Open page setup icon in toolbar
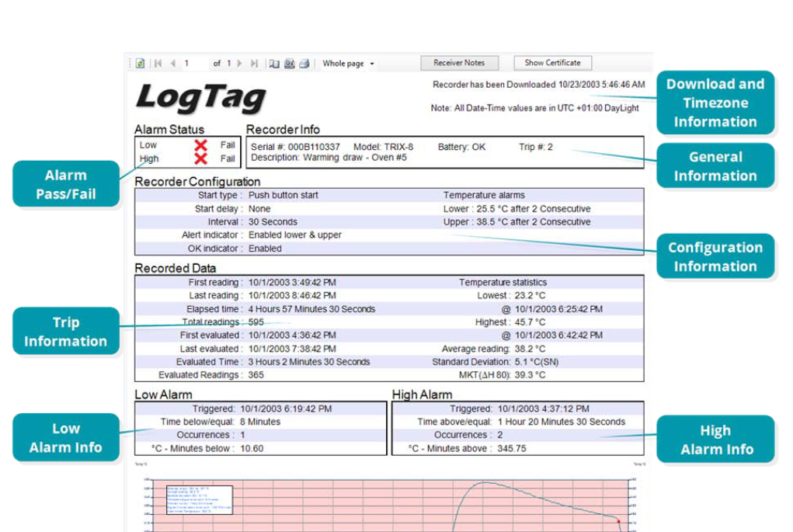793x532 pixels. click(x=289, y=64)
